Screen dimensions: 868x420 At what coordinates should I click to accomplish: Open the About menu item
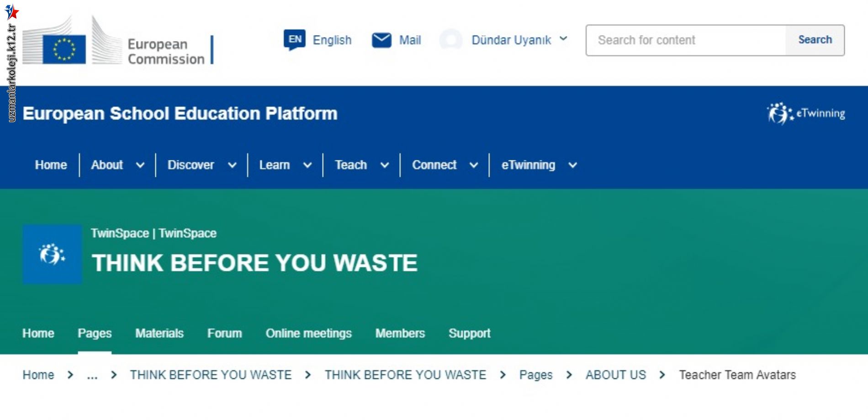(x=107, y=165)
